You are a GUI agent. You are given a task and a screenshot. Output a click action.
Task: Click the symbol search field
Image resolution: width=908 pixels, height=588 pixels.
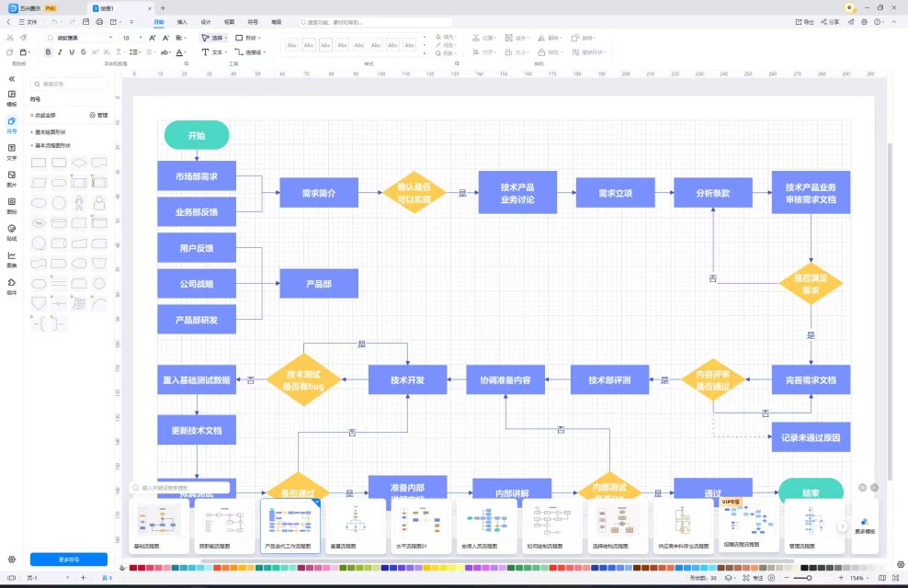[69, 84]
